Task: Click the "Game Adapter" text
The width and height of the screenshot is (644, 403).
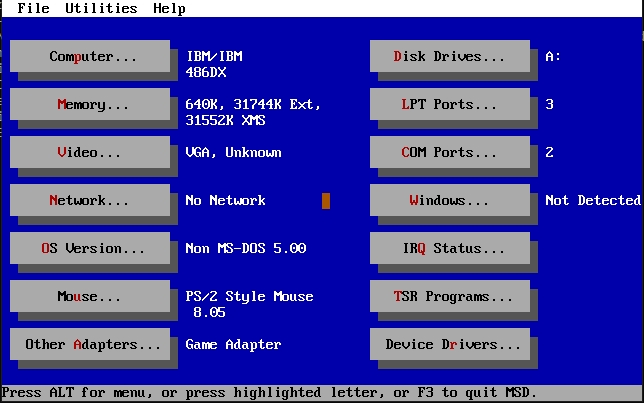Action: 233,344
